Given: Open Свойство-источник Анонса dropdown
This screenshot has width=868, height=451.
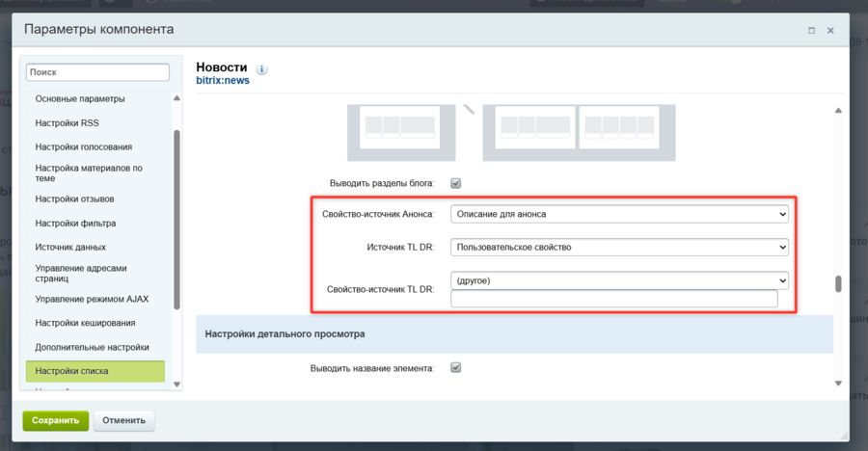Looking at the screenshot, I should [619, 214].
